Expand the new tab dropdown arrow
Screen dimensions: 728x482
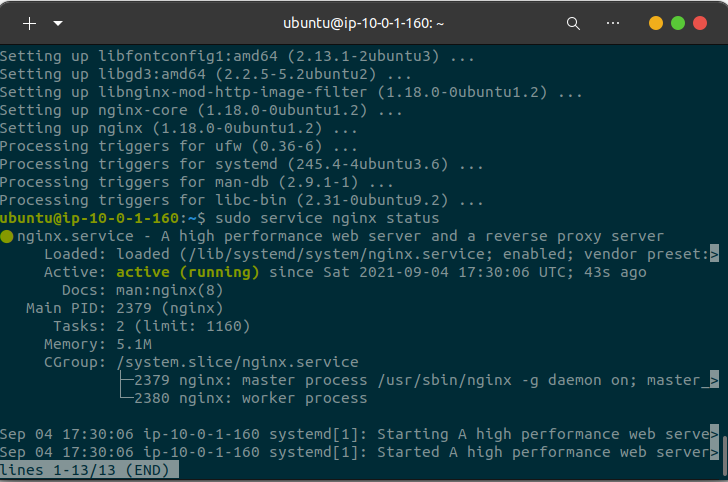tap(57, 22)
